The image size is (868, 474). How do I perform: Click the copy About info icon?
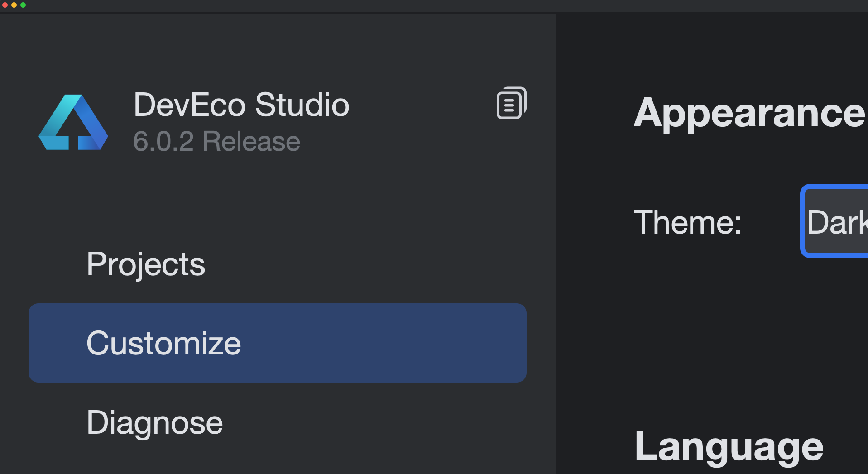(x=511, y=103)
